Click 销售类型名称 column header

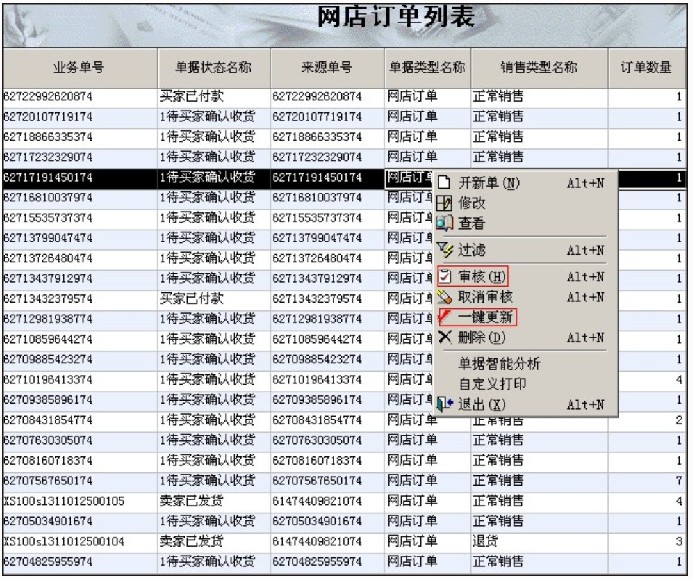pos(539,68)
